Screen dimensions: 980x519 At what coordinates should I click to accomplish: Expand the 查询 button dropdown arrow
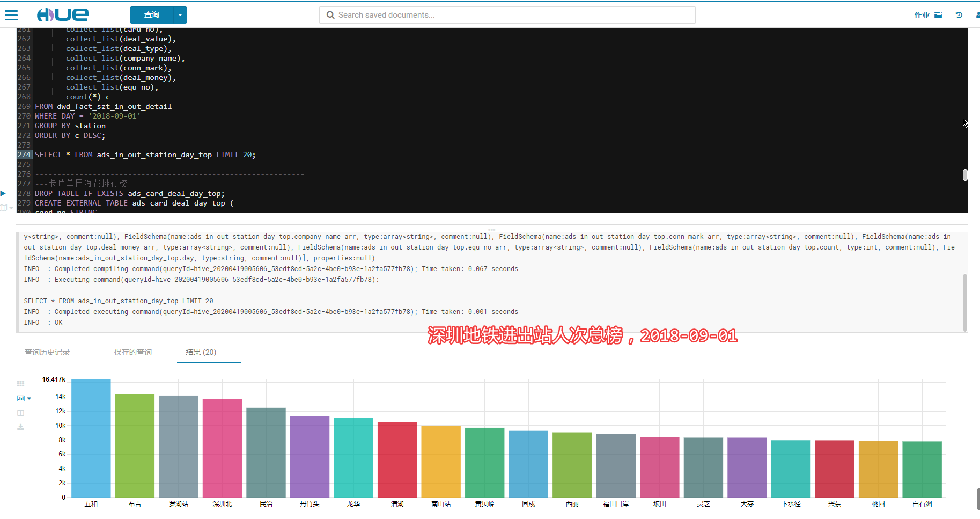tap(181, 15)
